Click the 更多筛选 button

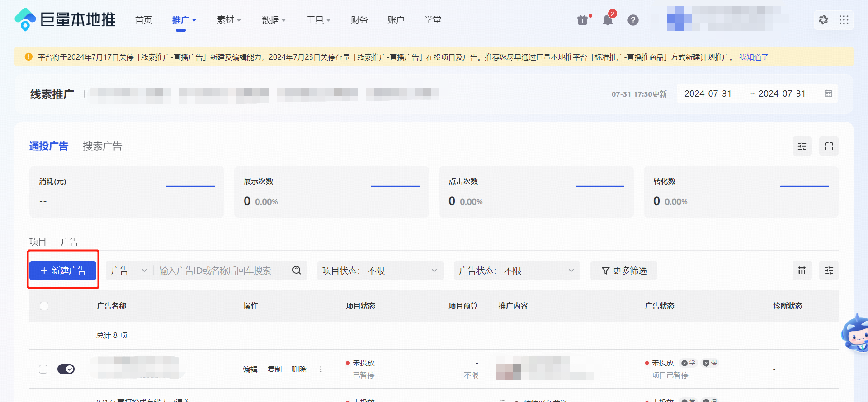coord(624,271)
